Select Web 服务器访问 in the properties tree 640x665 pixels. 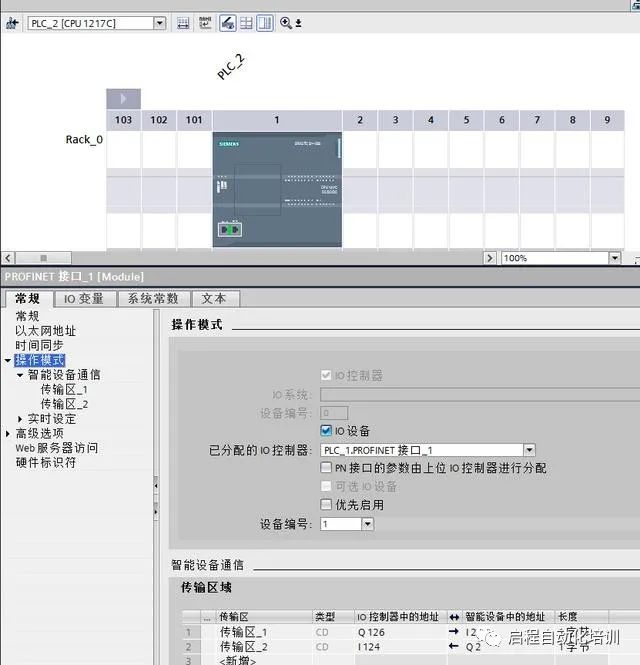tap(57, 448)
